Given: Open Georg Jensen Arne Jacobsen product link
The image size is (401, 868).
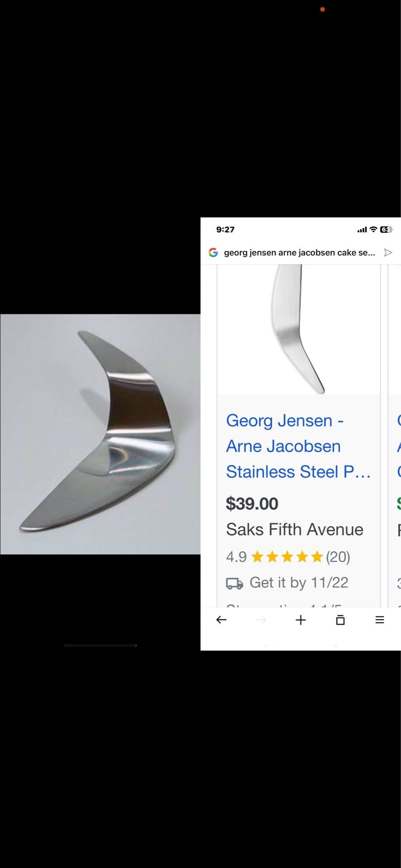Looking at the screenshot, I should click(298, 446).
